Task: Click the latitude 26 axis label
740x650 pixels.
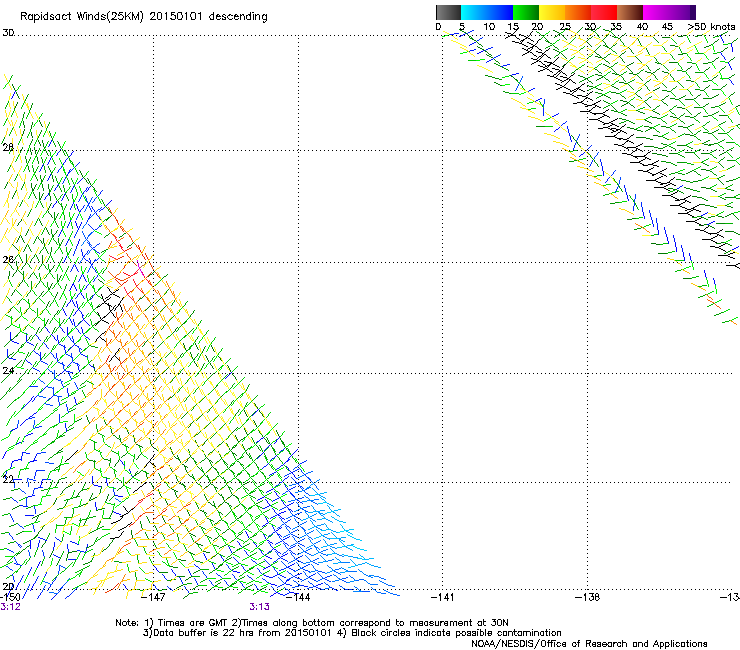Action: point(8,260)
